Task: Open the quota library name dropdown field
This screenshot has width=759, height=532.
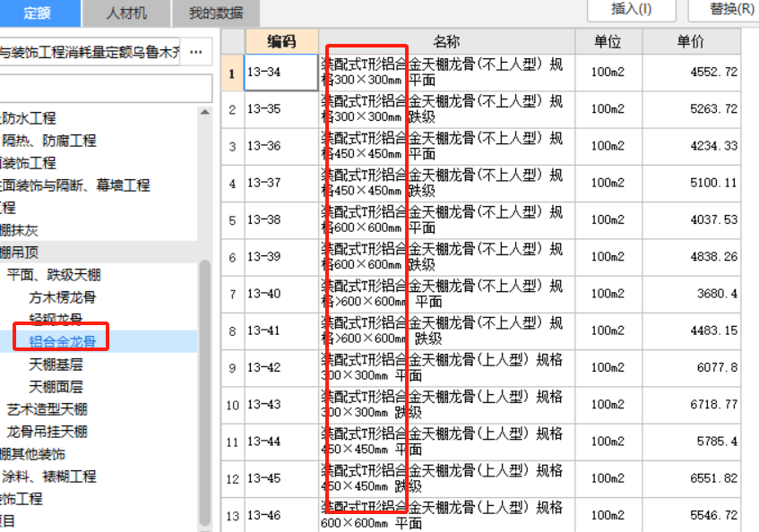Action: [x=90, y=52]
